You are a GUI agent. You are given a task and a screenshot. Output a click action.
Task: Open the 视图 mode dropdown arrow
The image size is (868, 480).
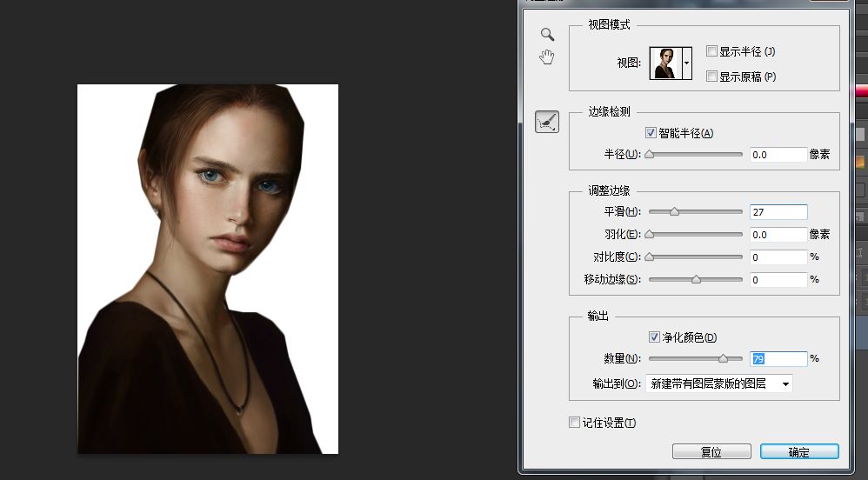pyautogui.click(x=686, y=63)
